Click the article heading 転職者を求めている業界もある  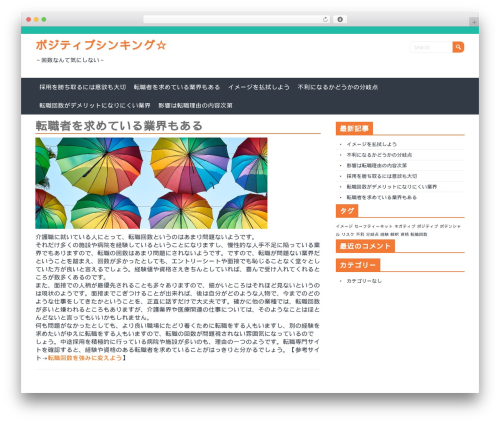[x=119, y=126]
